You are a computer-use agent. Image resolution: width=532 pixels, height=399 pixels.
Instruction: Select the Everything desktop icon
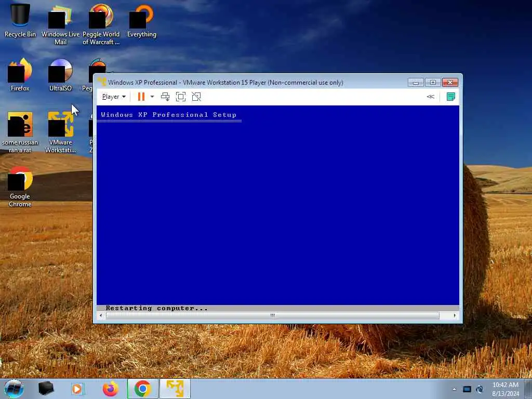click(142, 20)
